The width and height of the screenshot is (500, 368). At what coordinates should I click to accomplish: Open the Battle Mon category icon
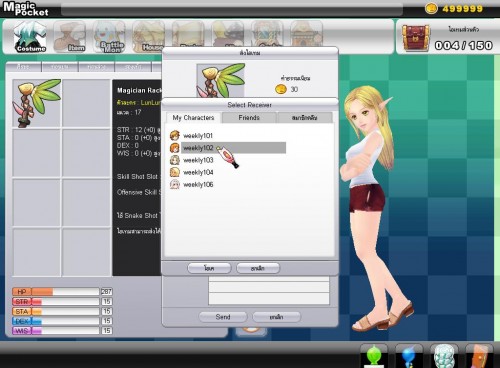[109, 37]
